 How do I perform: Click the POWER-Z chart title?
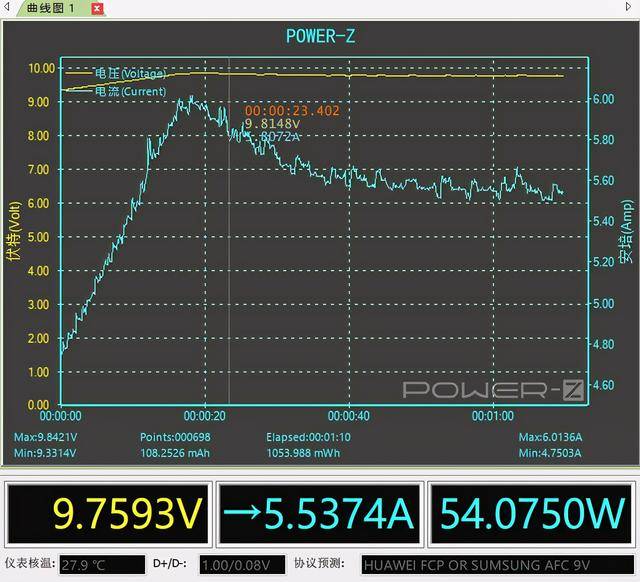320,36
